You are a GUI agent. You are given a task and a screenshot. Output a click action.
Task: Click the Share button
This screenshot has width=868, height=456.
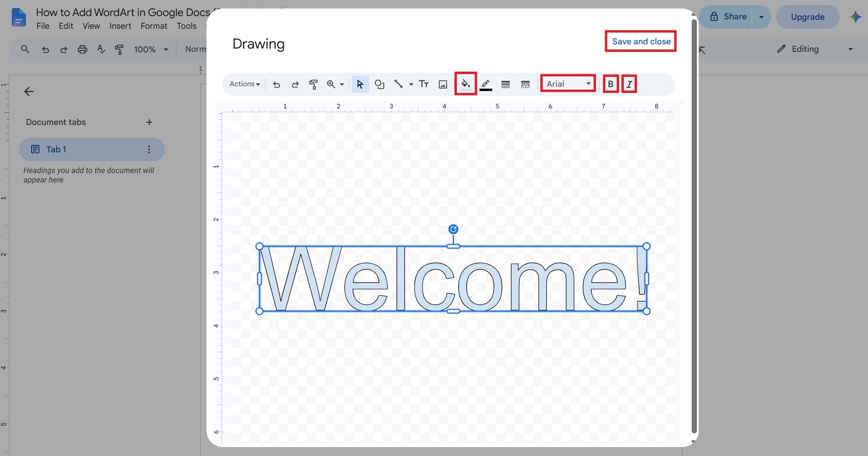(x=728, y=17)
